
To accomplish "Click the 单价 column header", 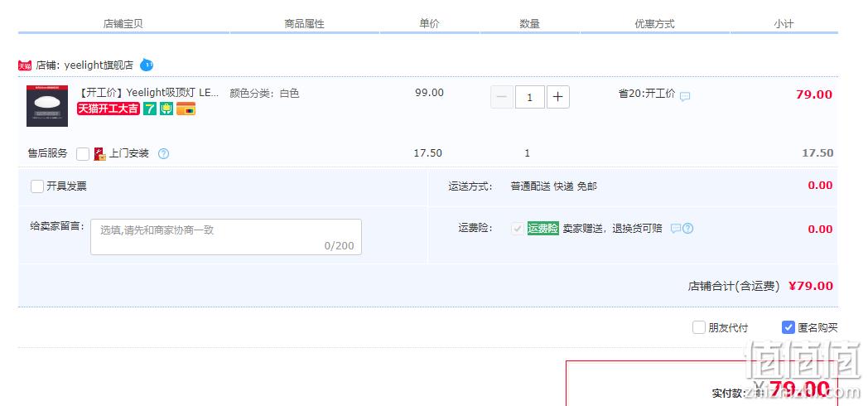I will [430, 24].
